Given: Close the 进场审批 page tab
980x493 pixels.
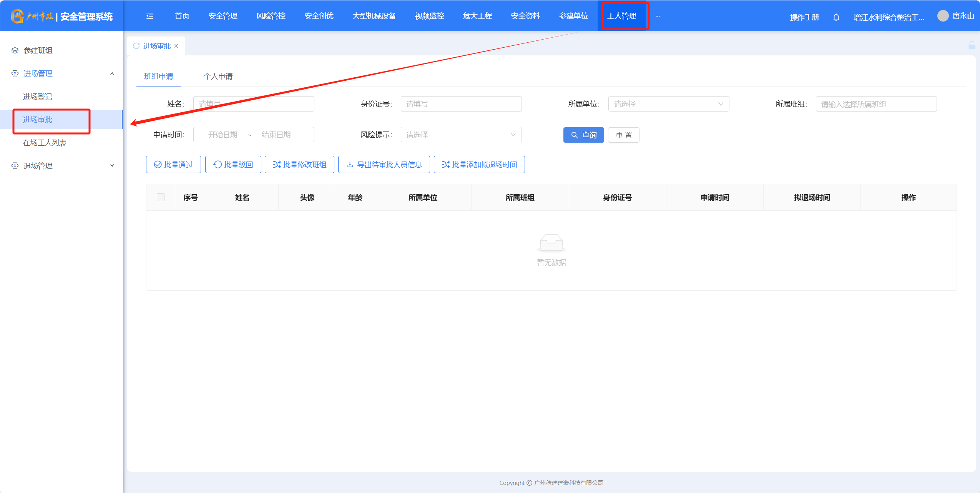Looking at the screenshot, I should tap(176, 46).
